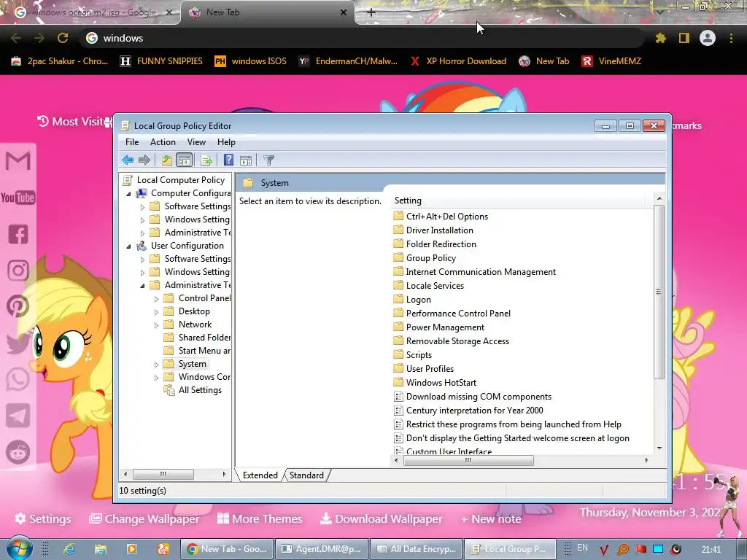747x560 pixels.
Task: Select the Removable Storage Access folder
Action: [x=452, y=341]
